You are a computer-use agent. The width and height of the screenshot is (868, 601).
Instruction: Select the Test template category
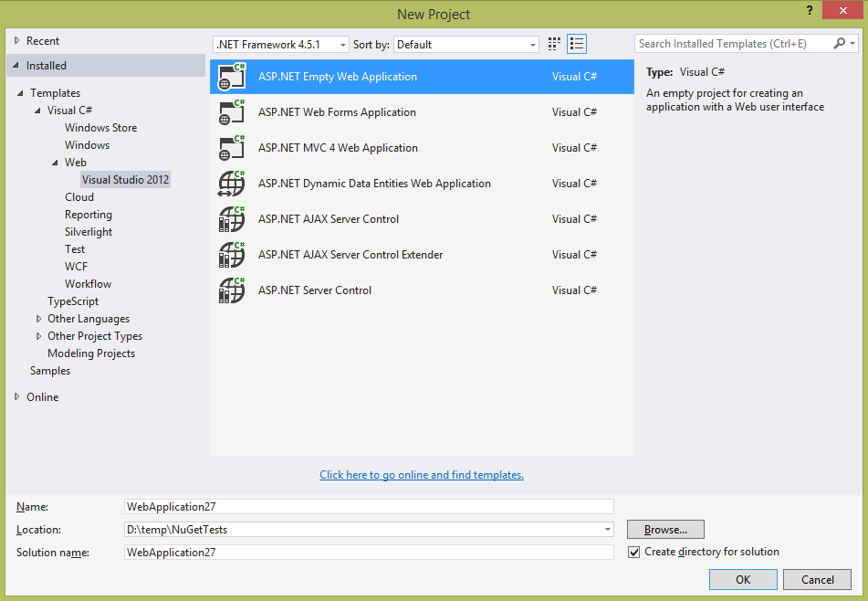(x=75, y=249)
